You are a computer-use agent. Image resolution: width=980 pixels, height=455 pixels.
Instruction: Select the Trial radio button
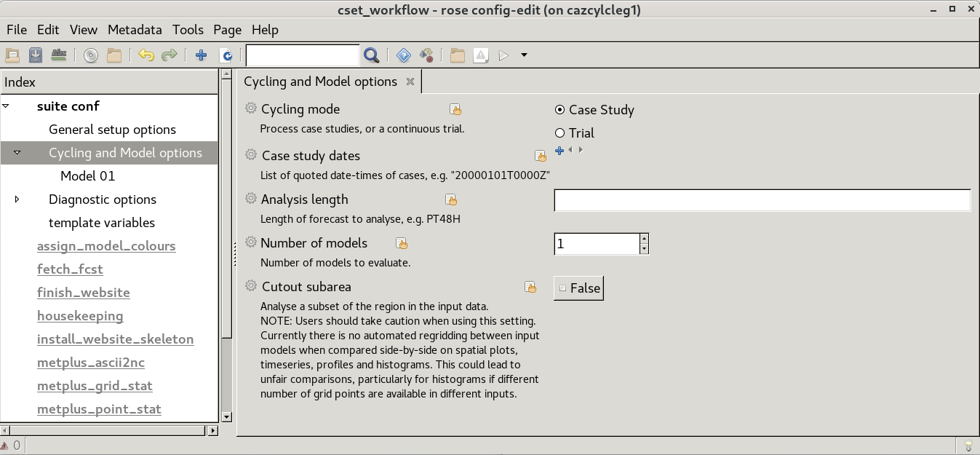coord(559,133)
